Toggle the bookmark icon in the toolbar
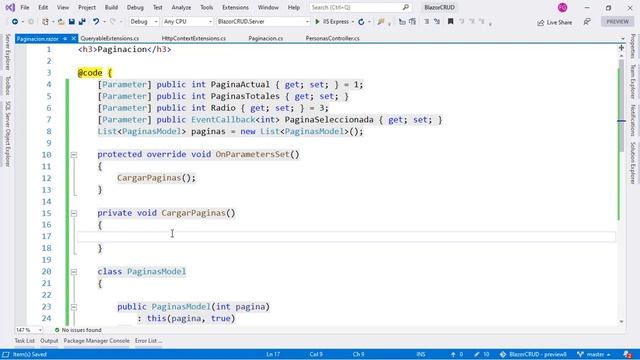Image resolution: width=640 pixels, height=360 pixels. (451, 22)
